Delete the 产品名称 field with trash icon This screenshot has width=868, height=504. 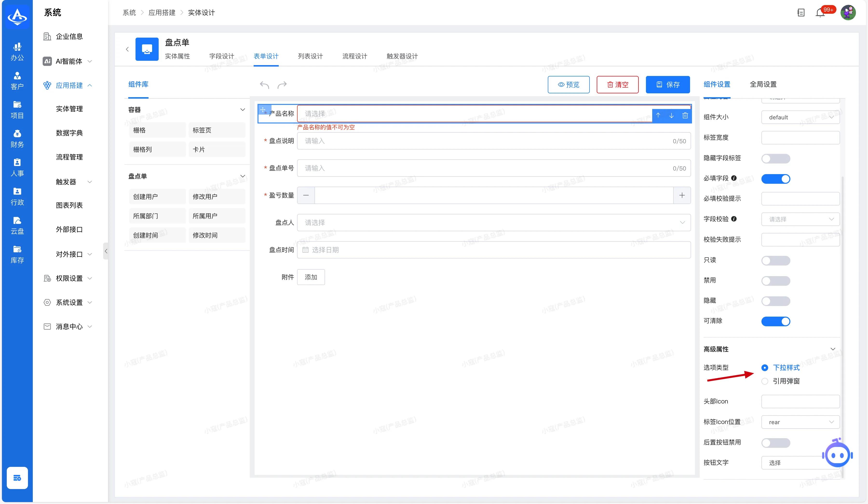click(x=685, y=116)
